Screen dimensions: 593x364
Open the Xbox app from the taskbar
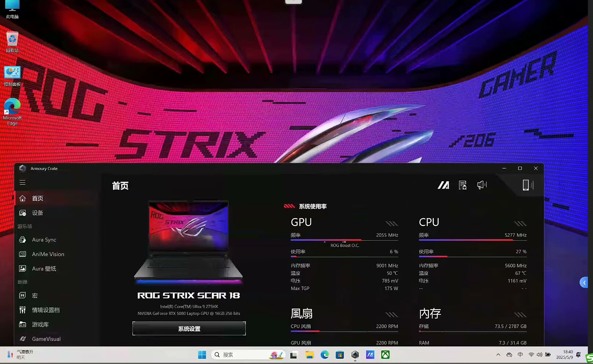(385, 355)
